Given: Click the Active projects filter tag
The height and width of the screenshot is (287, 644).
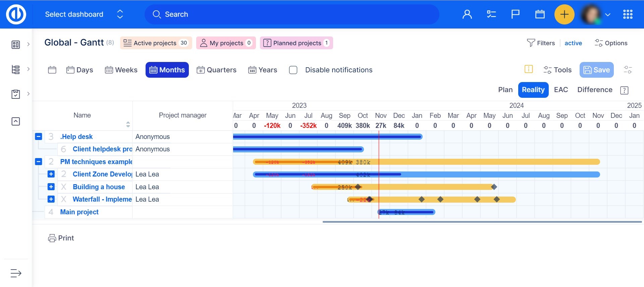Looking at the screenshot, I should point(156,43).
